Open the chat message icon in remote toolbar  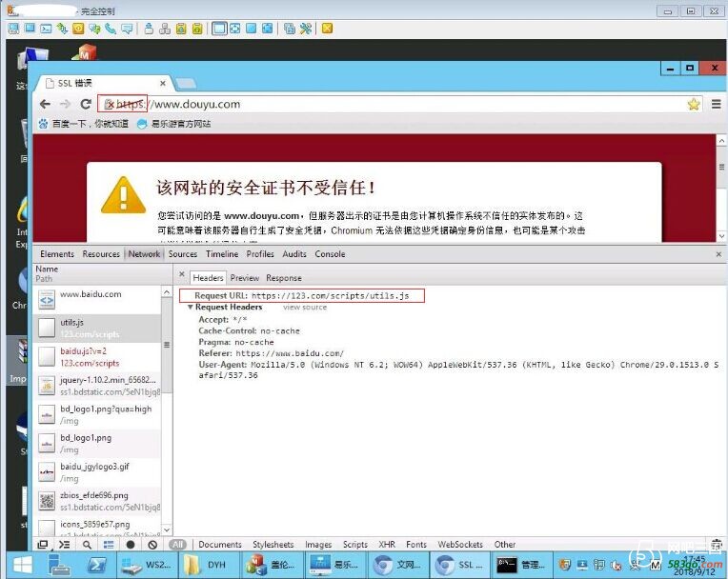coord(127,29)
